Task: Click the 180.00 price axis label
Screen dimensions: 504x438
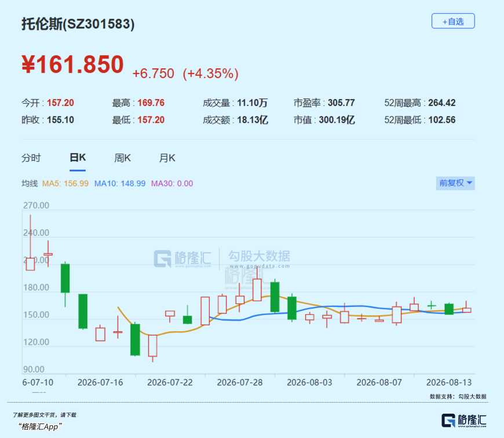Action: pos(36,287)
